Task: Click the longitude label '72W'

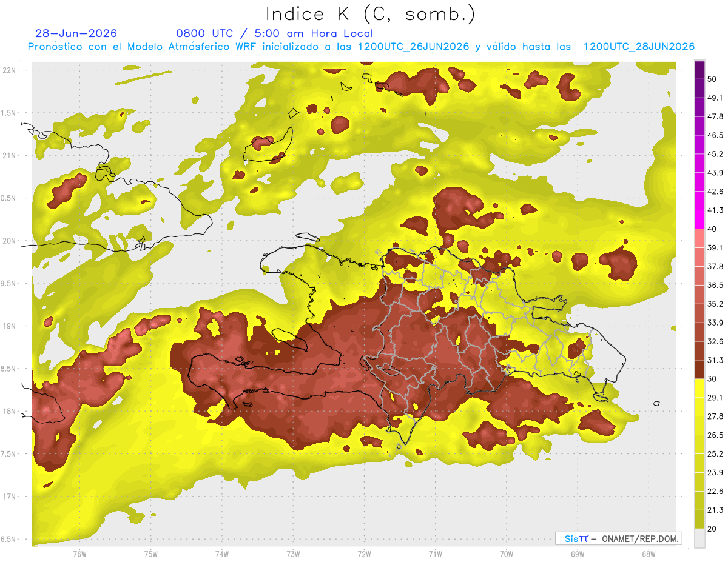Action: (x=364, y=554)
